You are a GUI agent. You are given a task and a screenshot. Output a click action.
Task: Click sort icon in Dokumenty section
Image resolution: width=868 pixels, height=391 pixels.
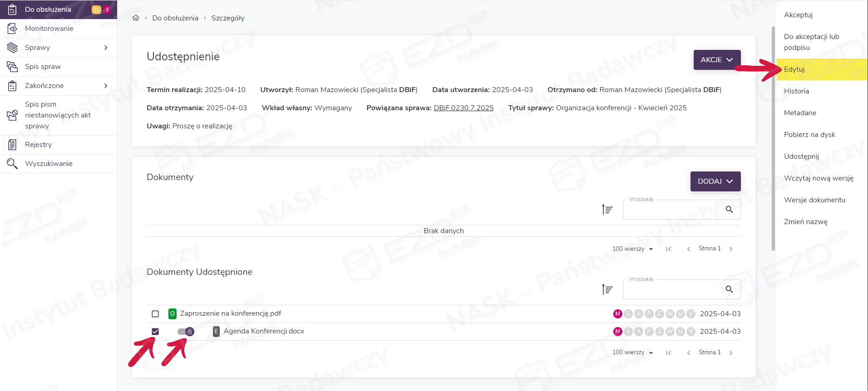(x=607, y=210)
